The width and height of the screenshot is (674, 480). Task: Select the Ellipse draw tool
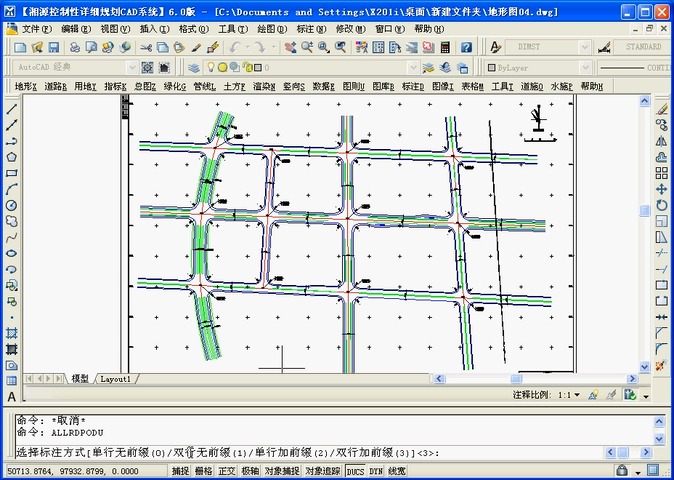[x=12, y=253]
